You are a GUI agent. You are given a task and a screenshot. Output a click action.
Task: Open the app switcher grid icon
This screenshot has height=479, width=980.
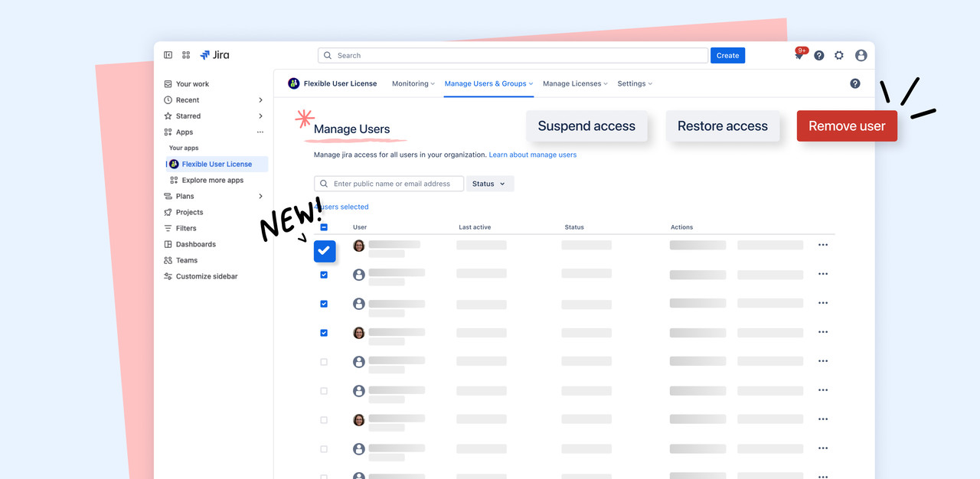[186, 55]
